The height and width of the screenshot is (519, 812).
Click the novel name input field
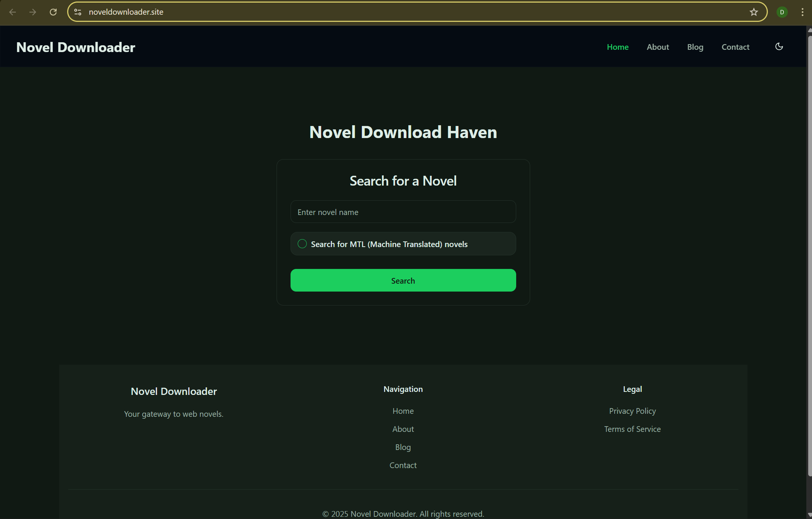click(x=403, y=212)
